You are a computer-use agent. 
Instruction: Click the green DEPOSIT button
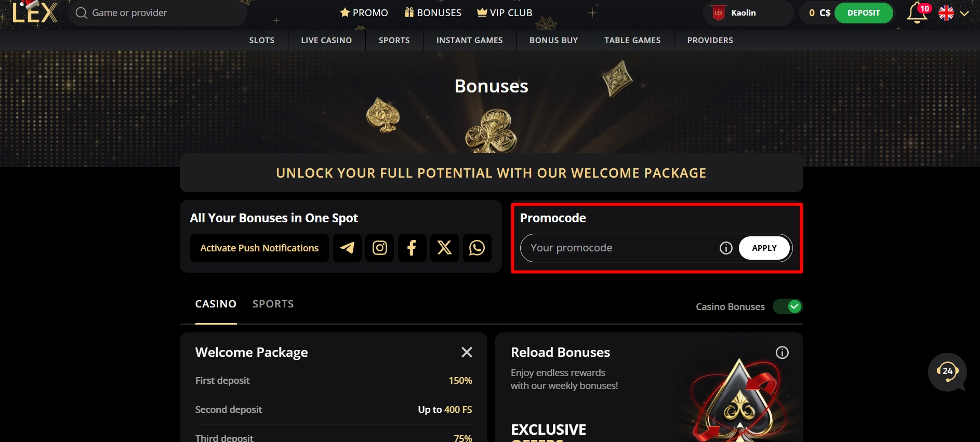863,12
